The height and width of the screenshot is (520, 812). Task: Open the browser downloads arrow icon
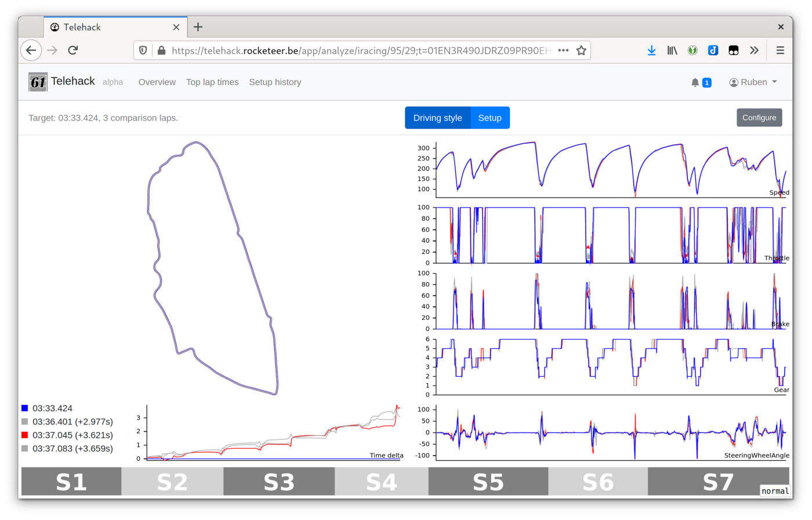[x=651, y=50]
